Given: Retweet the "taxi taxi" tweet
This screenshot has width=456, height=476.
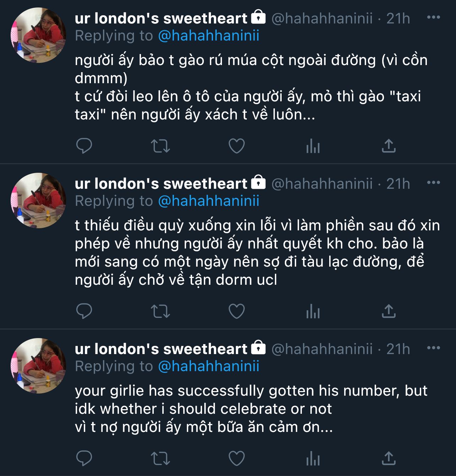Looking at the screenshot, I should (x=160, y=146).
